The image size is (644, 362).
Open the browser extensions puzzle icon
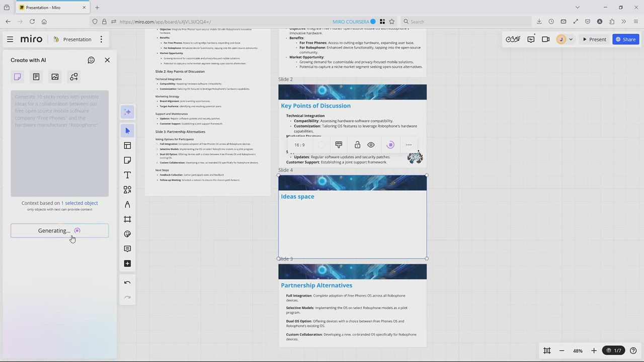click(612, 22)
